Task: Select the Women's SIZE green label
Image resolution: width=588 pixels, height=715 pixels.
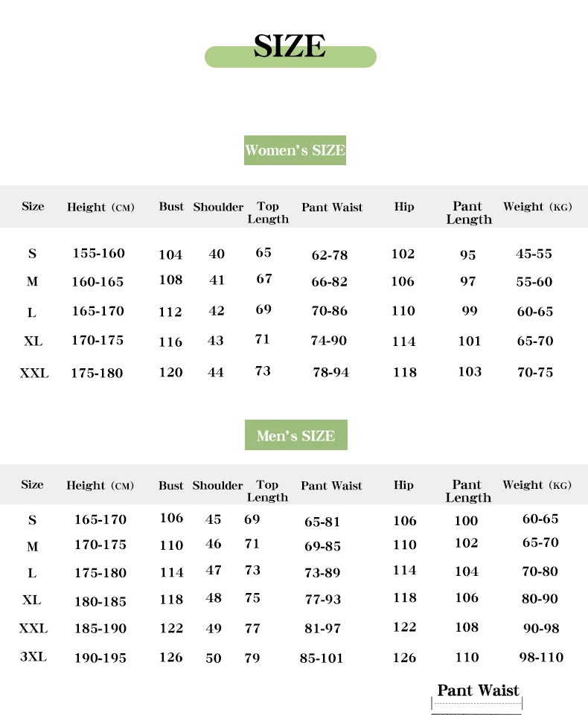Action: coord(295,150)
